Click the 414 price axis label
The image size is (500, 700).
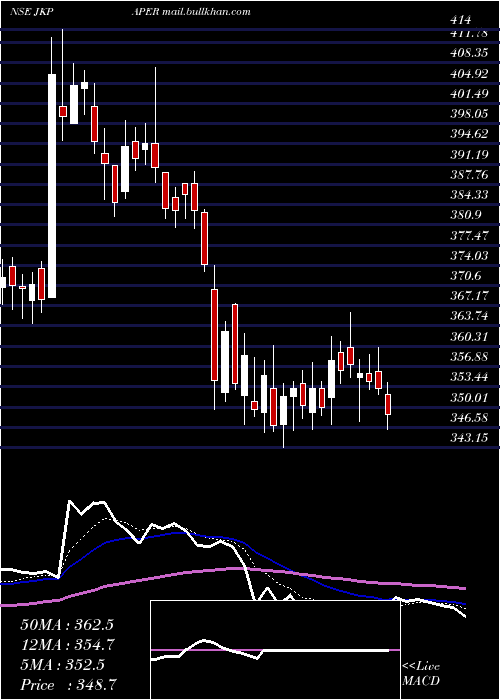click(461, 20)
